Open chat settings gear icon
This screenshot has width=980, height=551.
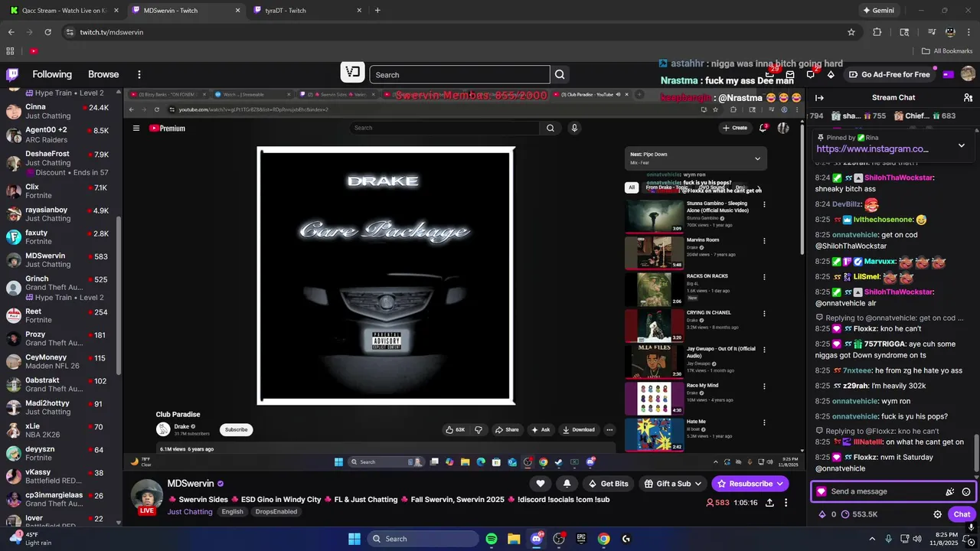[937, 514]
